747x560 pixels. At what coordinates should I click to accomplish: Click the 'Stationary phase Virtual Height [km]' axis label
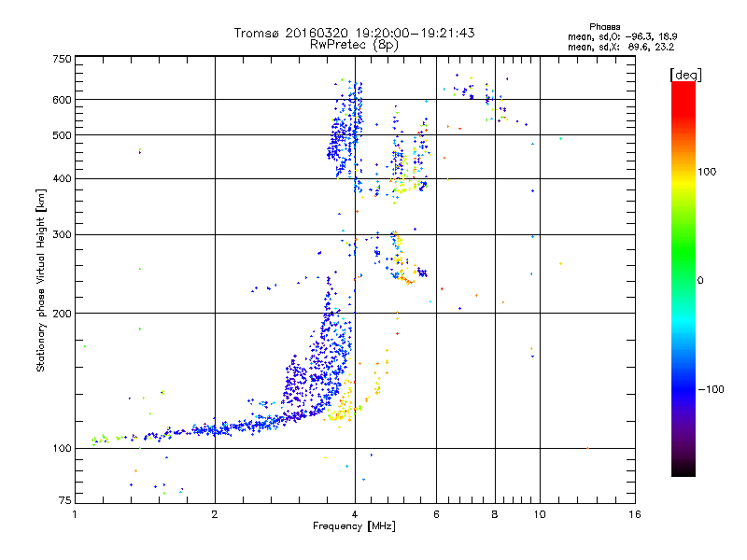[41, 280]
